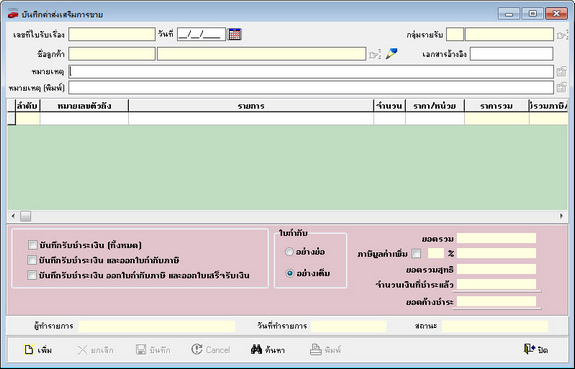Click the หมายเหตุ text field

[x=311, y=72]
